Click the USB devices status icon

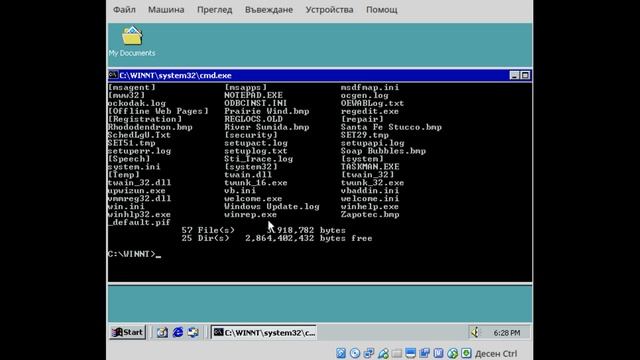pos(383,353)
